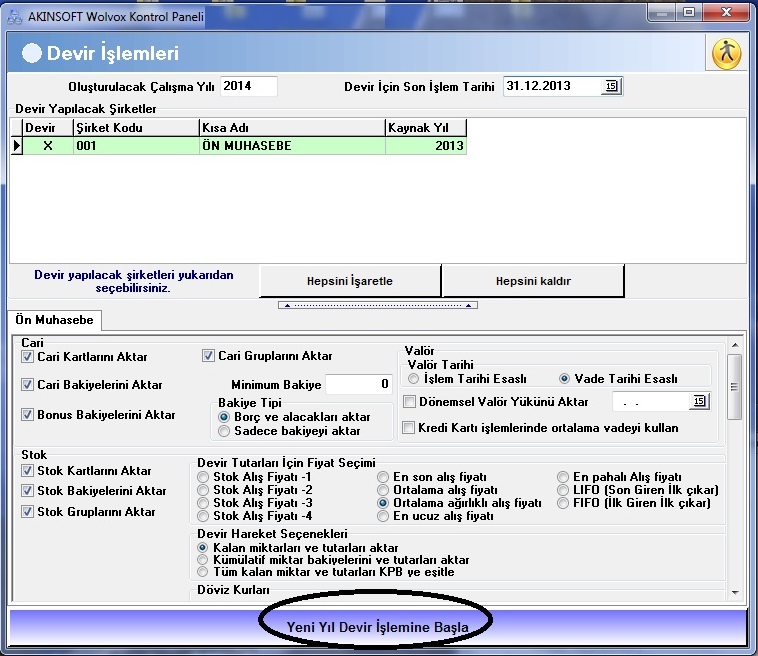Minimize the Wolvox Kontrol Paneli window
Image resolution: width=758 pixels, height=656 pixels.
661,13
